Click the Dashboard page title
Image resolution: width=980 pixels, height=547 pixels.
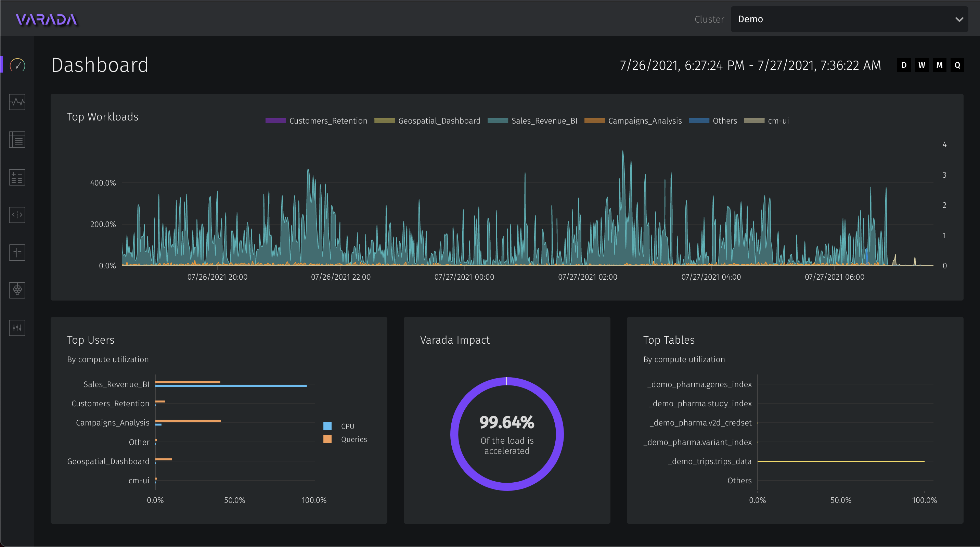tap(100, 65)
